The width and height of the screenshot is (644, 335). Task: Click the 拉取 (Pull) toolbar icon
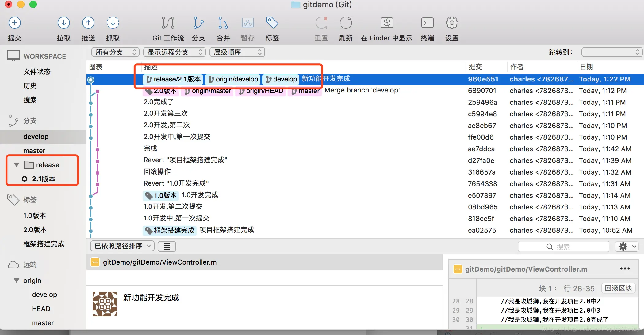point(63,23)
